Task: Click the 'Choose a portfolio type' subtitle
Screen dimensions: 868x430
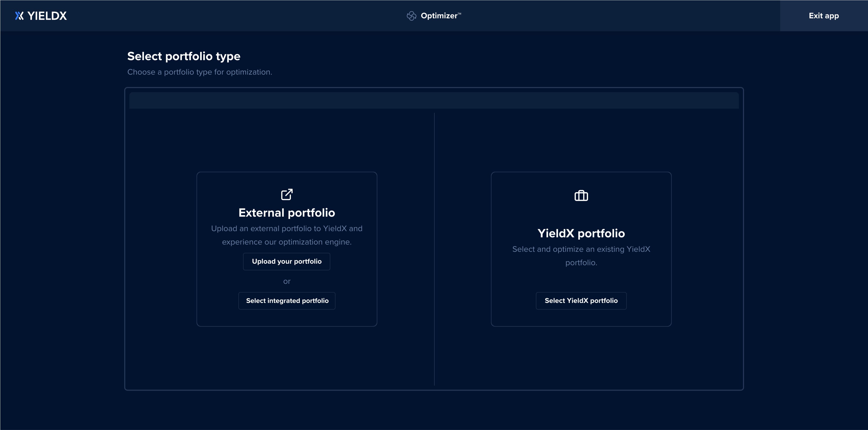Action: tap(199, 72)
